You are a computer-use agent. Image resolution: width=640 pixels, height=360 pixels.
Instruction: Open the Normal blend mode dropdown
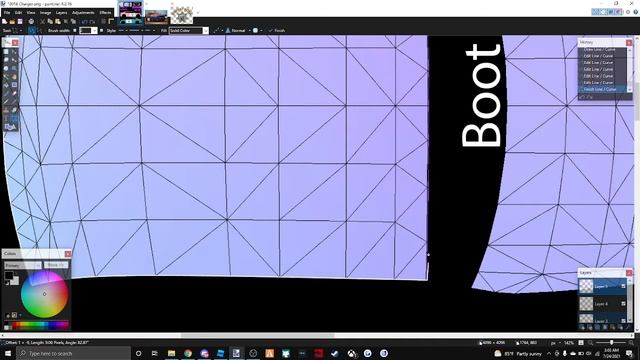[x=238, y=31]
